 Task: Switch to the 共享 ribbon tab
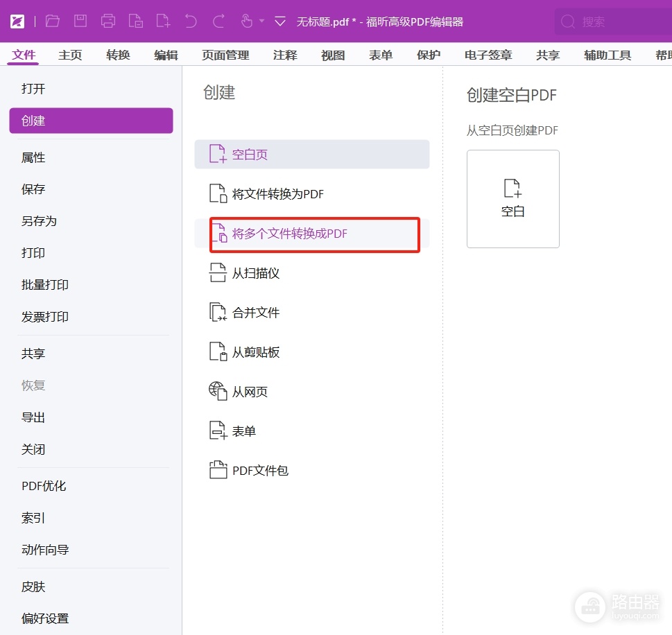548,55
